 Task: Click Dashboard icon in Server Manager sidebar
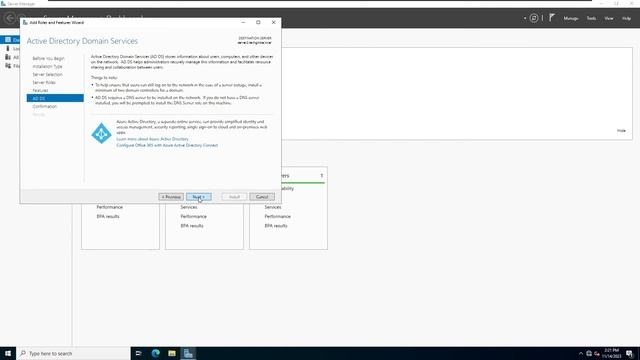8,40
